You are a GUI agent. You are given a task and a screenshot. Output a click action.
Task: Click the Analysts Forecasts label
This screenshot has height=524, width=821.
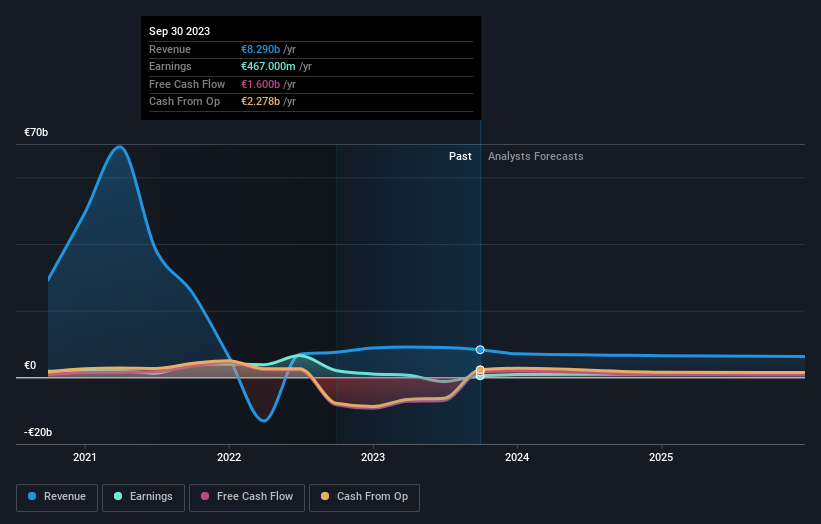(x=536, y=156)
